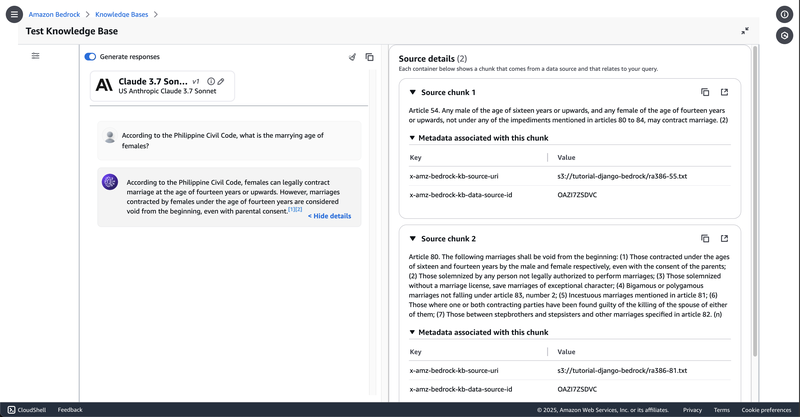Click x-amz-bedrock-kb-source-uri key in chunk 1
The image size is (800, 417).
click(454, 176)
